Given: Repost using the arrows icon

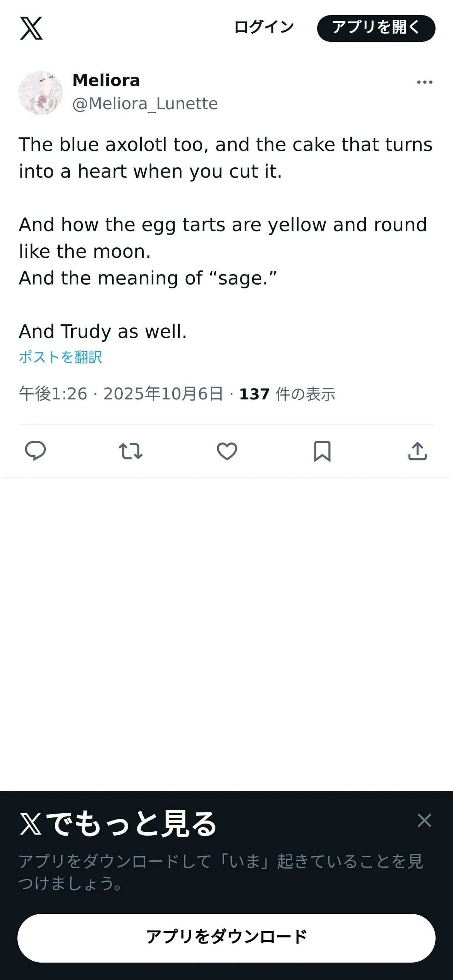Looking at the screenshot, I should 130,451.
